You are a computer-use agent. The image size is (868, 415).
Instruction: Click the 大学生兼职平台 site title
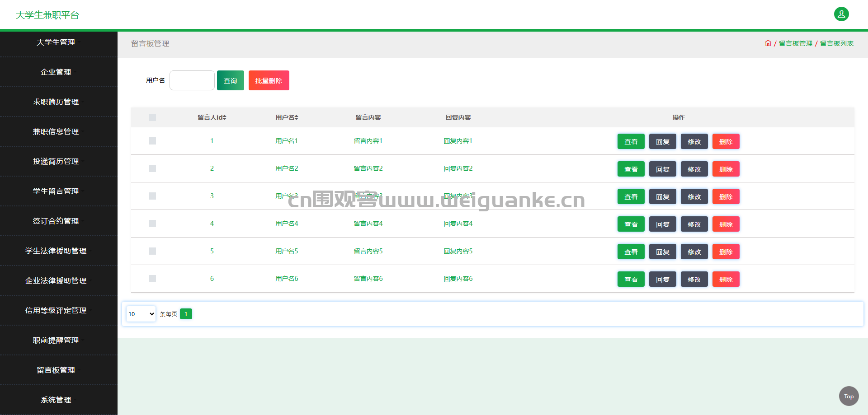pyautogui.click(x=47, y=15)
